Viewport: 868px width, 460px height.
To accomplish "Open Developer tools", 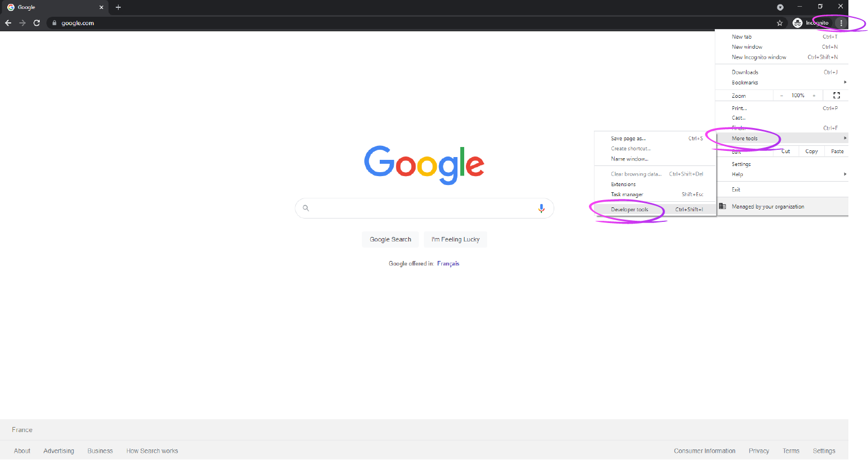I will click(x=655, y=210).
